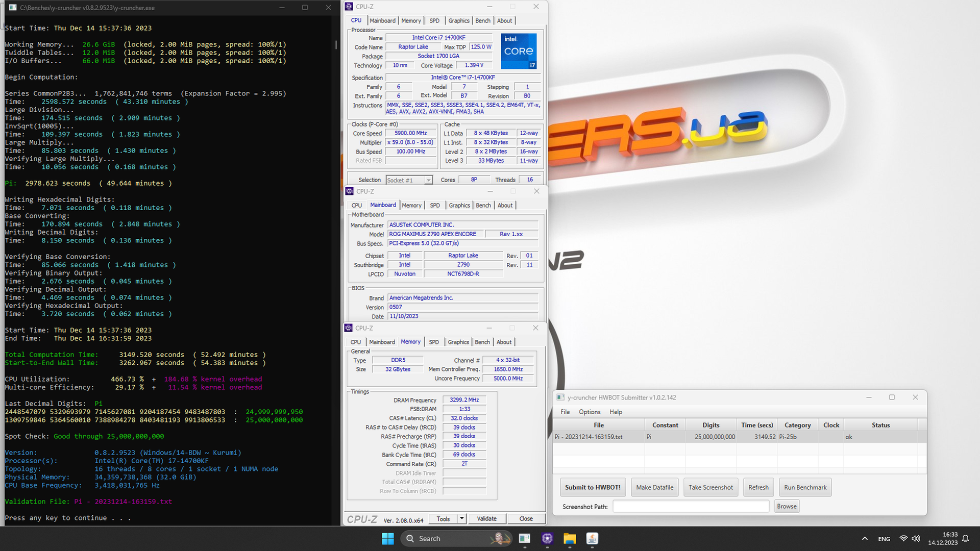
Task: Click the CPU-Z app icon in Memory window title
Action: click(349, 328)
